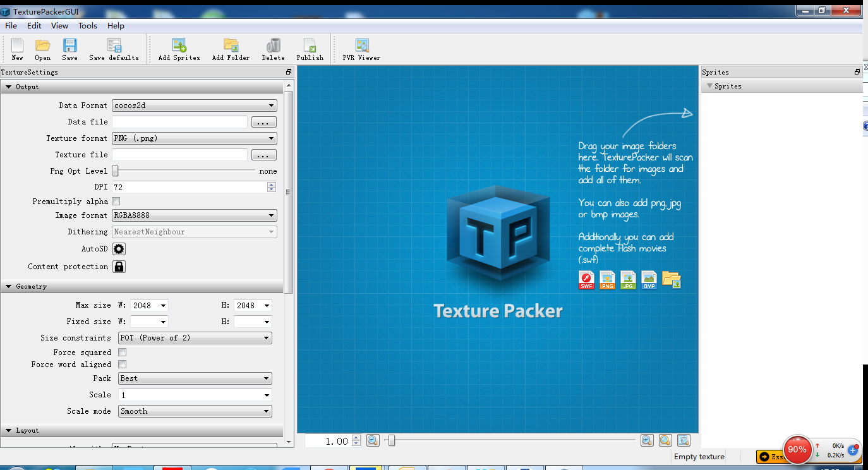The image size is (868, 470).
Task: Undock the TextureSettings panel
Action: pyautogui.click(x=289, y=72)
